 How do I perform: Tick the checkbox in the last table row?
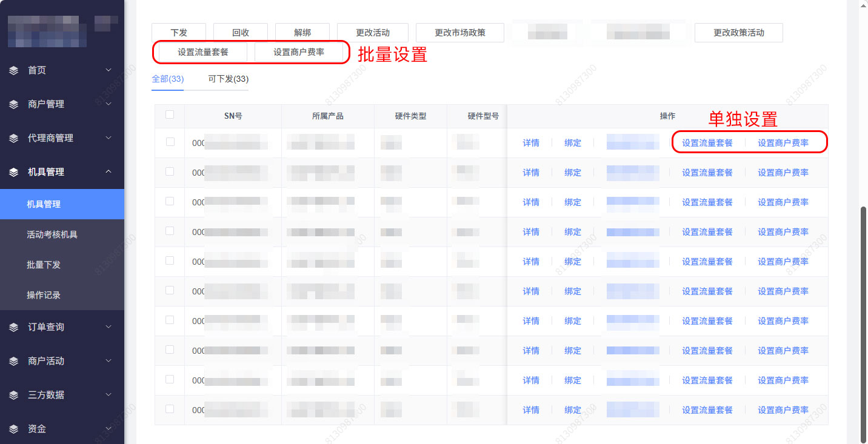pyautogui.click(x=170, y=409)
